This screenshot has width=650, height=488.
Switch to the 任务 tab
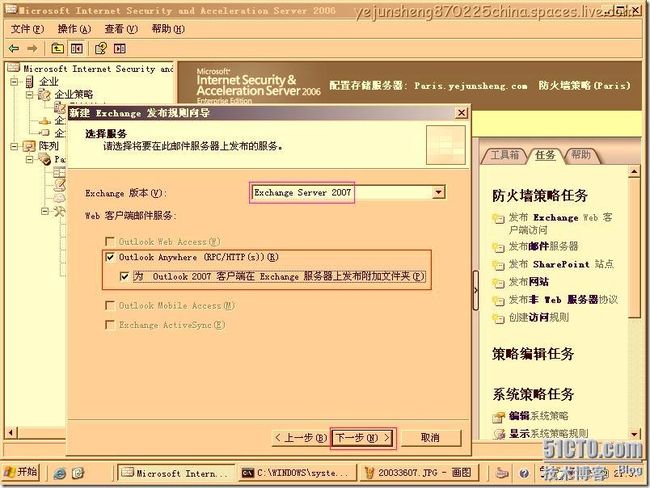coord(545,155)
